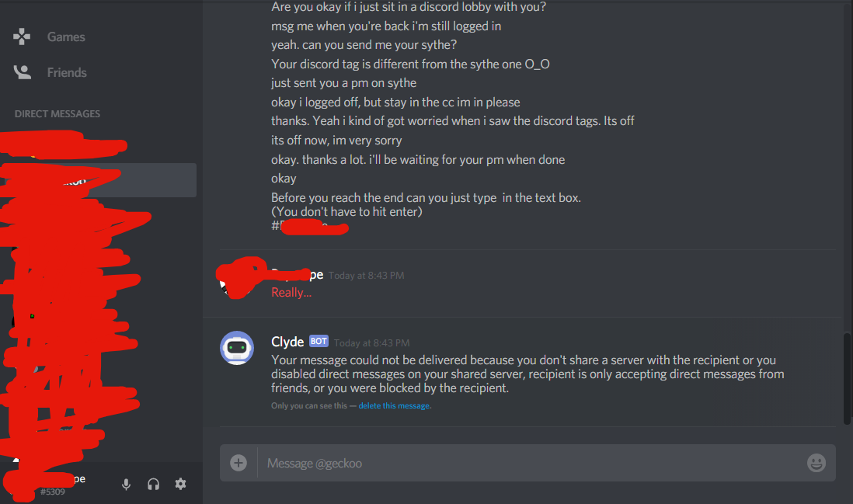
Task: Click the attach file plus button
Action: 238,463
